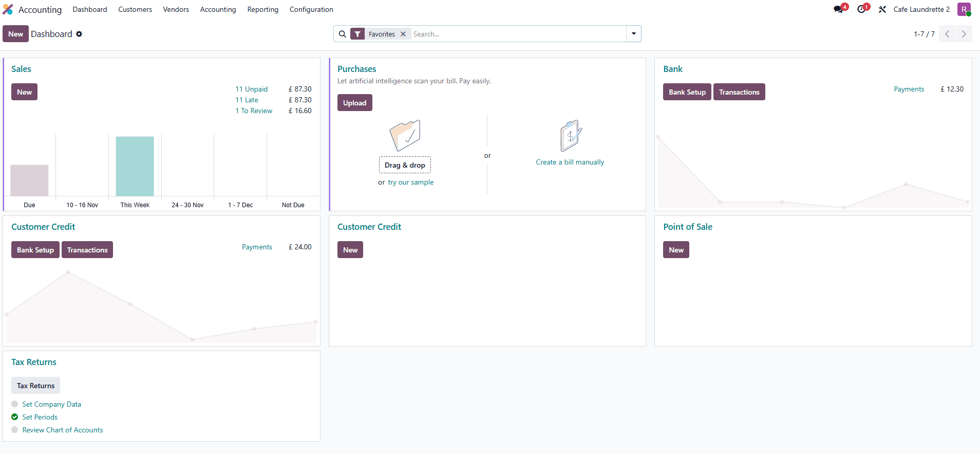Toggle the completed Set Periods checkmark
Viewport: 980px width, 454px height.
pos(15,417)
